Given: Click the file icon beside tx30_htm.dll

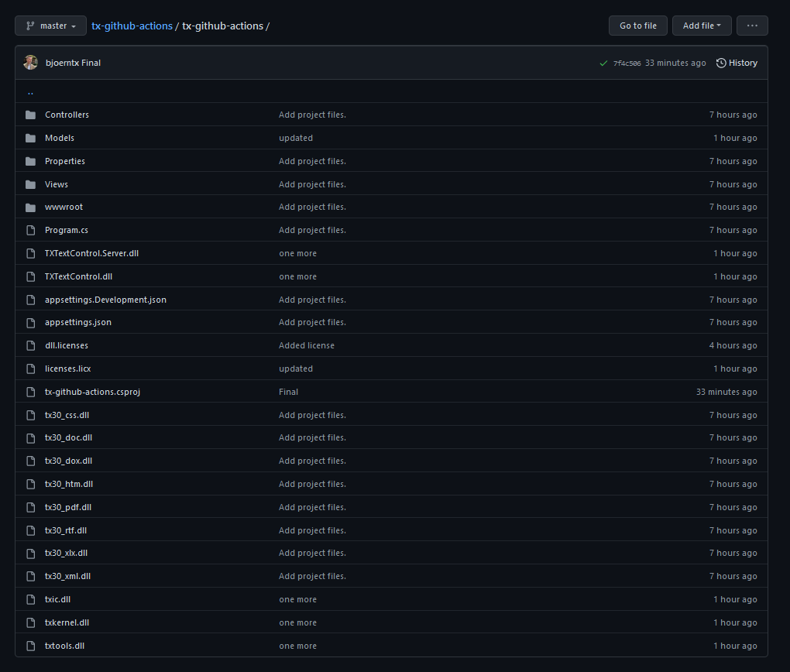Looking at the screenshot, I should 31,484.
